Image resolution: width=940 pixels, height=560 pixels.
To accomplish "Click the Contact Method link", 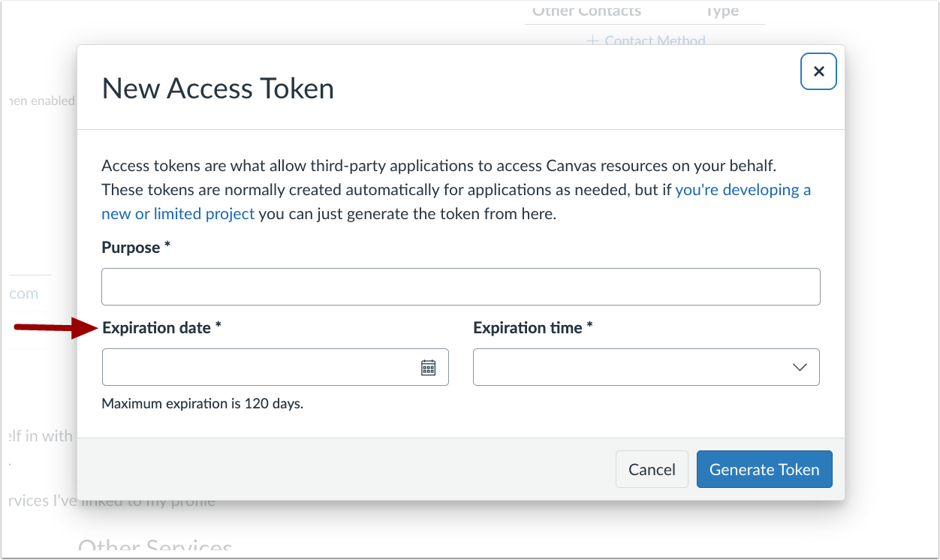I will coord(653,41).
